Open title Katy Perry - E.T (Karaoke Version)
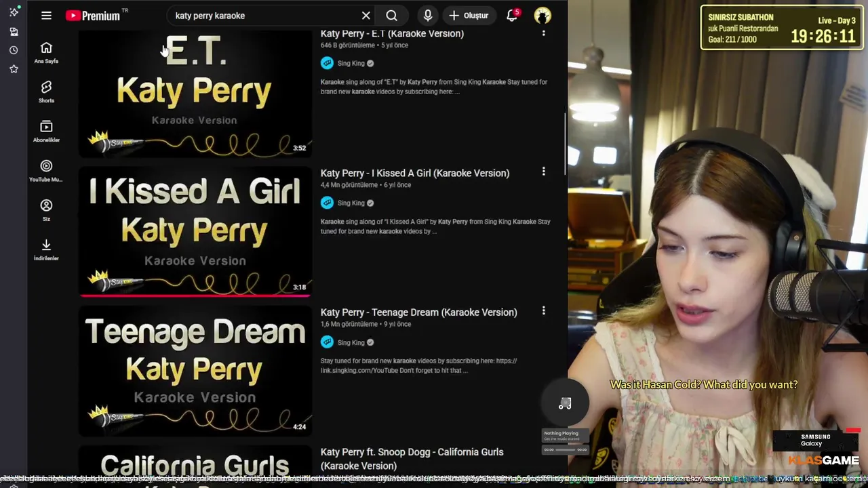868x488 pixels. [x=392, y=34]
